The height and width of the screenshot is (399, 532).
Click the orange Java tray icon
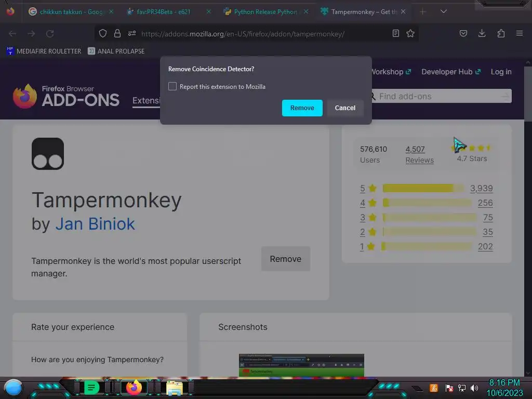[433, 388]
